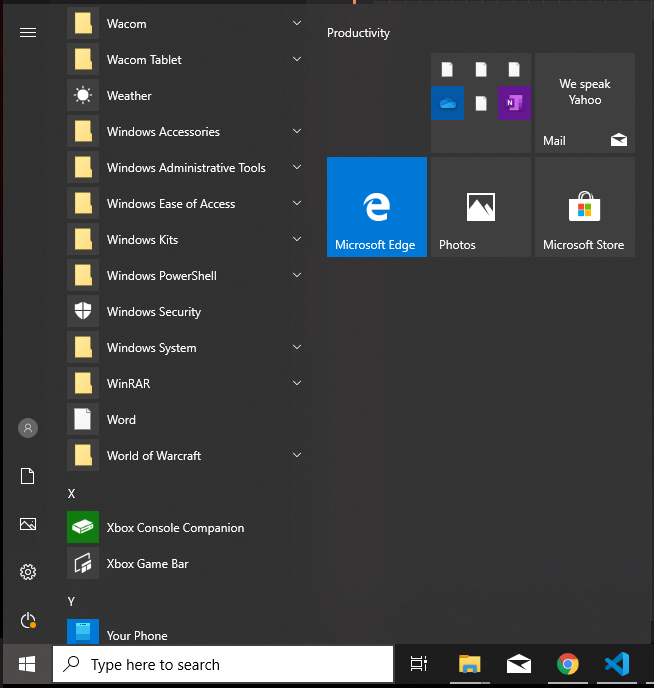
Task: Open the Windows System folder icon
Action: (83, 347)
